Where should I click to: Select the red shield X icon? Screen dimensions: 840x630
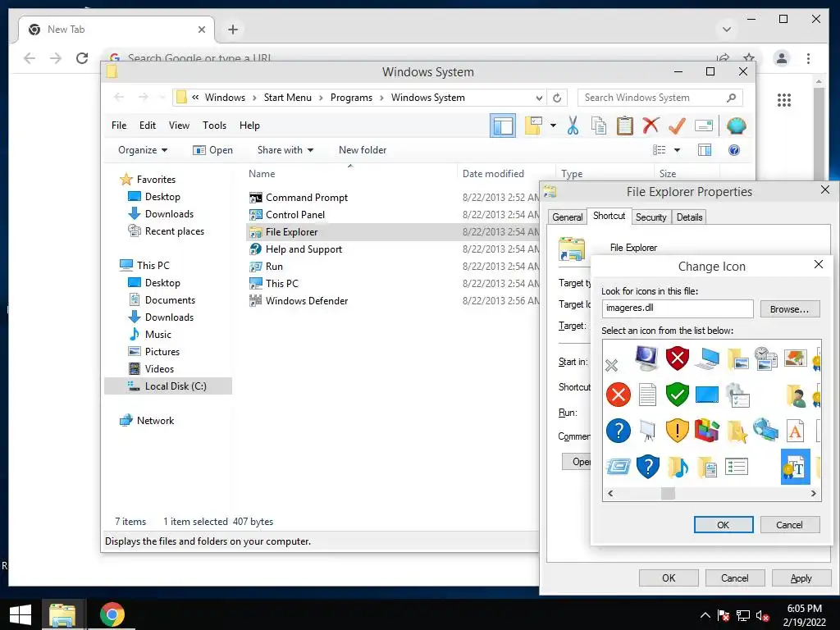point(677,358)
